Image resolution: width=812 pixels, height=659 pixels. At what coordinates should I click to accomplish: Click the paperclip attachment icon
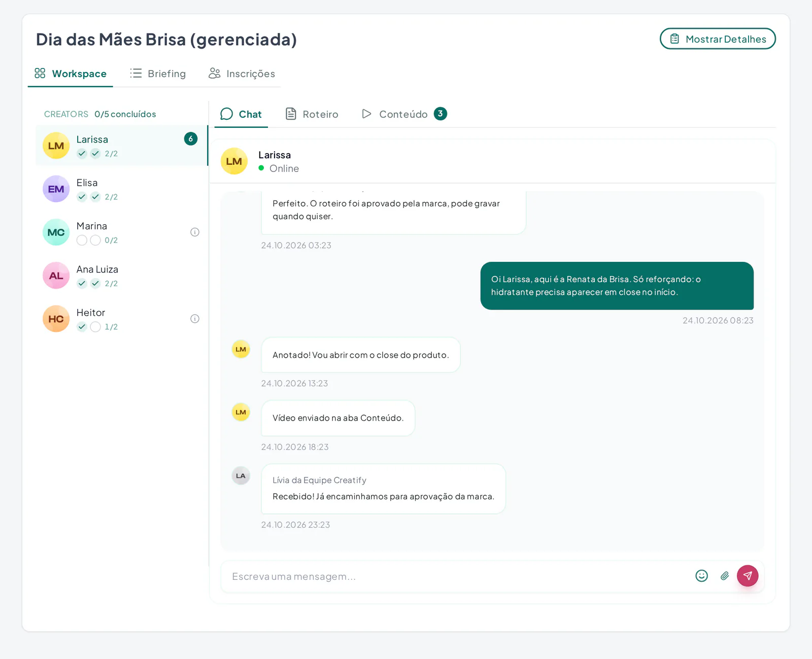point(725,576)
